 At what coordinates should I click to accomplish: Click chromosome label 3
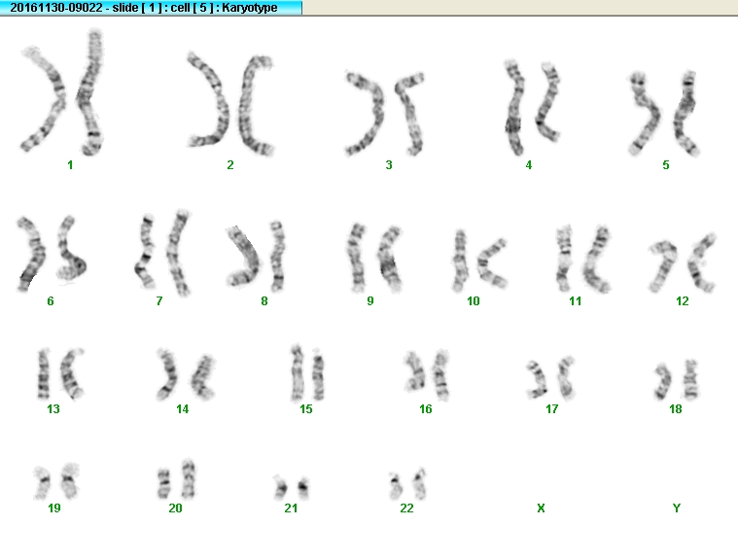pos(389,165)
